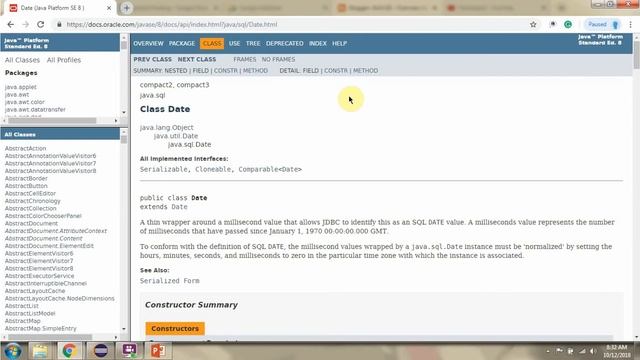Show hidden system tray icons arrow
This screenshot has width=640, height=360.
[x=548, y=351]
